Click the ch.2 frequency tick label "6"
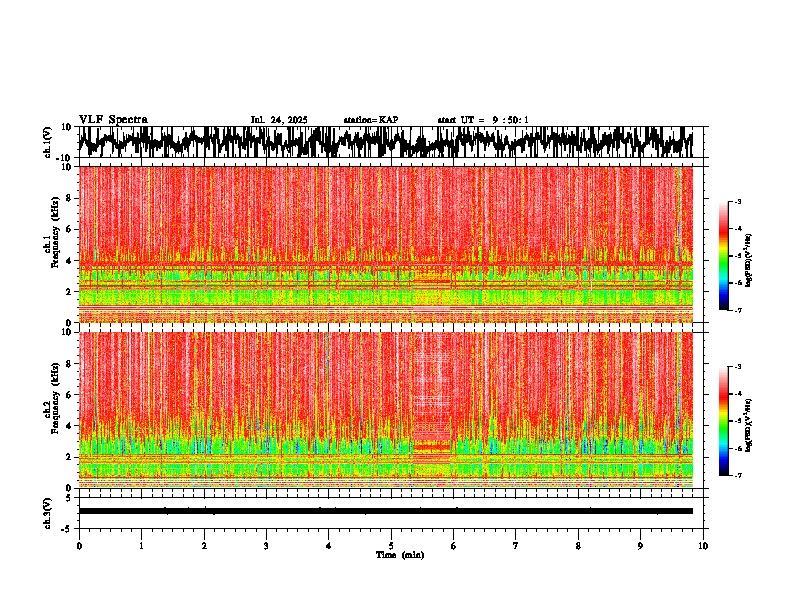792x612 pixels. tap(69, 394)
